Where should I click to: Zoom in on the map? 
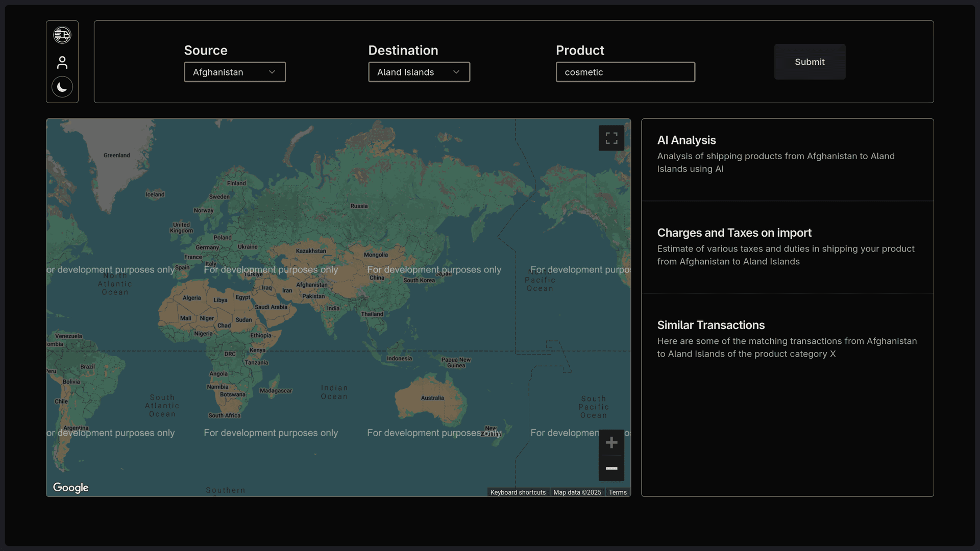click(x=611, y=442)
